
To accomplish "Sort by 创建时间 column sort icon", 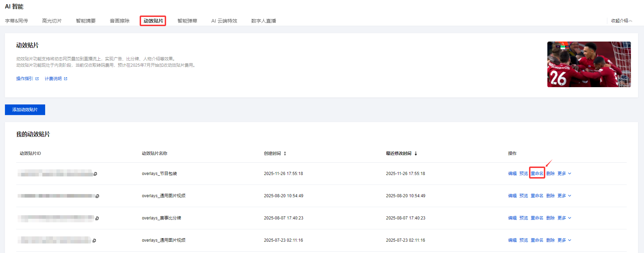I will 285,153.
